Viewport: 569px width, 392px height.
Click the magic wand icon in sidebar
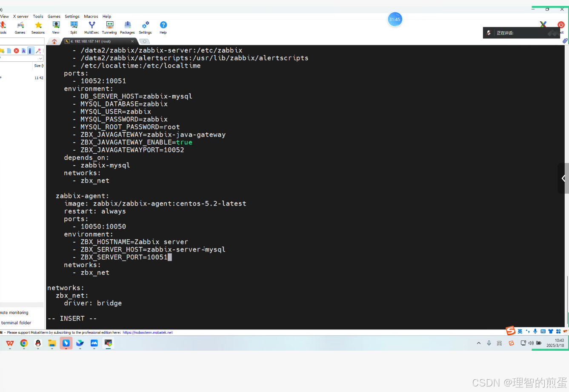coord(38,51)
